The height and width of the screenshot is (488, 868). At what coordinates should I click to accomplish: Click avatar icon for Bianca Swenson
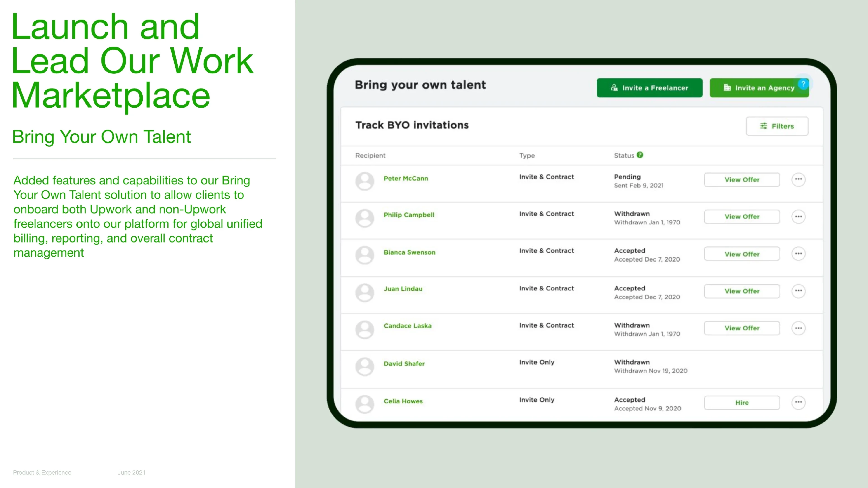tap(364, 253)
